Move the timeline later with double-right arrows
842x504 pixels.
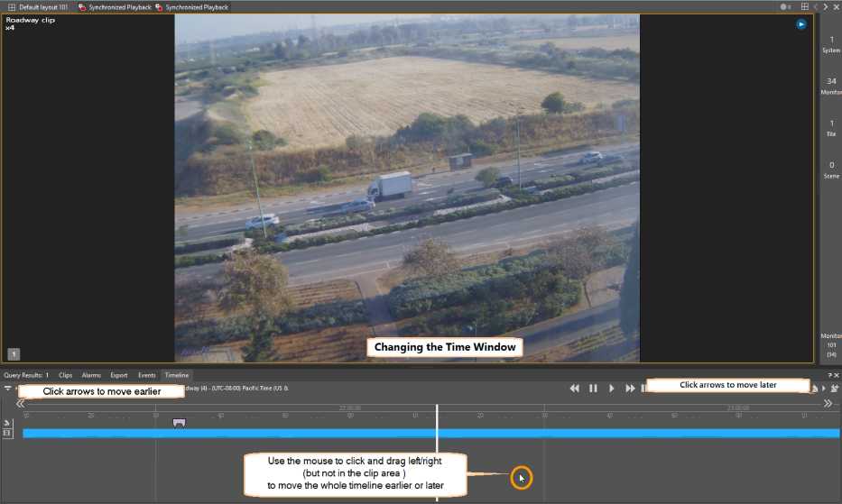coord(827,403)
